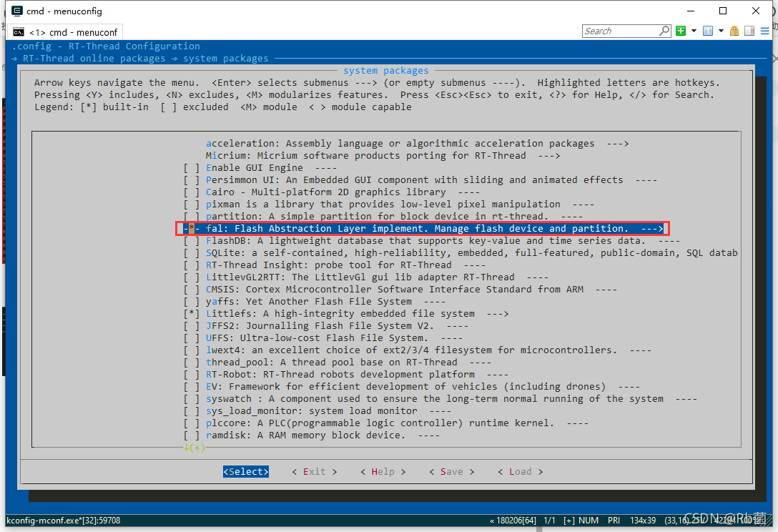
Task: Select the 'LittlevGL2RTT' row
Action: point(366,277)
